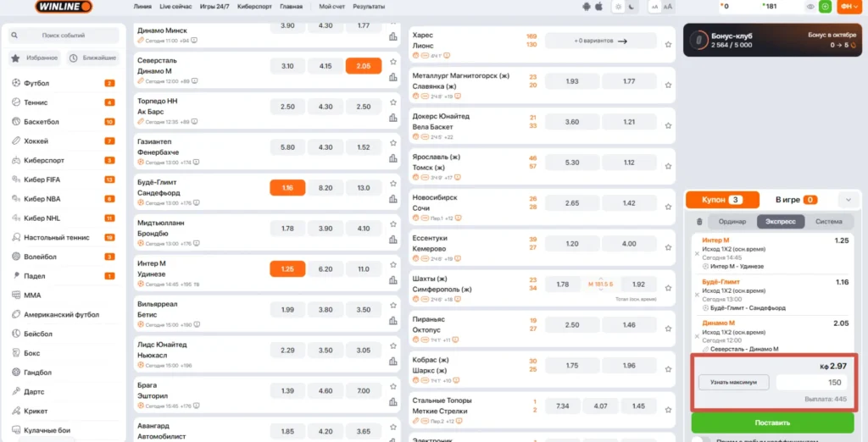The image size is (868, 442).
Task: Click the bet amount field showing 150
Action: tap(811, 382)
